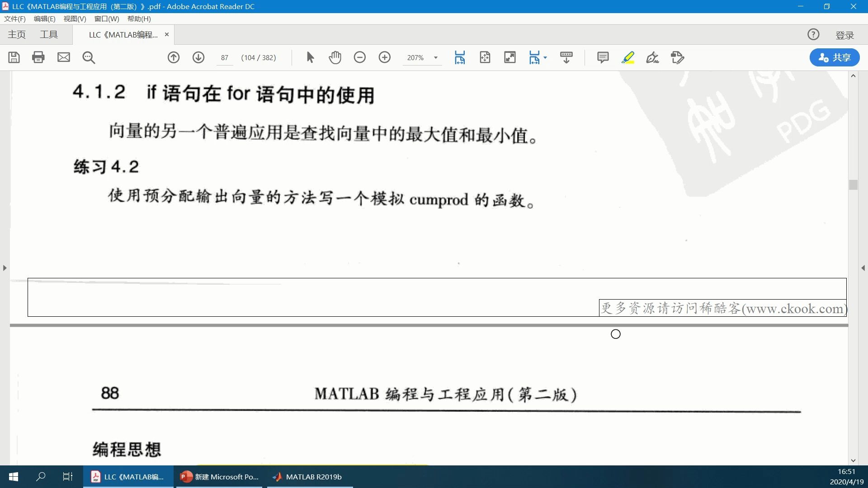
Task: Open the 视图(V) menu
Action: (75, 19)
